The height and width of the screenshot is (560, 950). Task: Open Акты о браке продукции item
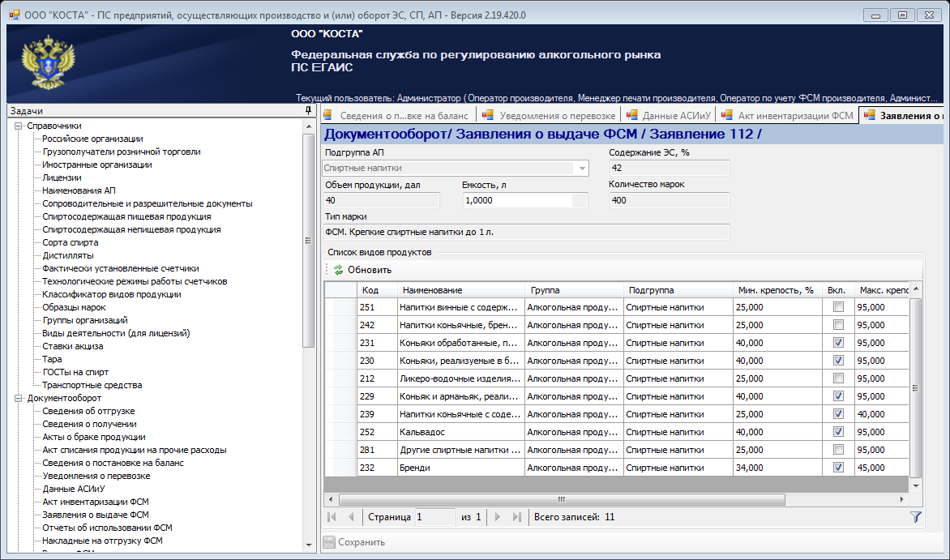click(x=94, y=437)
